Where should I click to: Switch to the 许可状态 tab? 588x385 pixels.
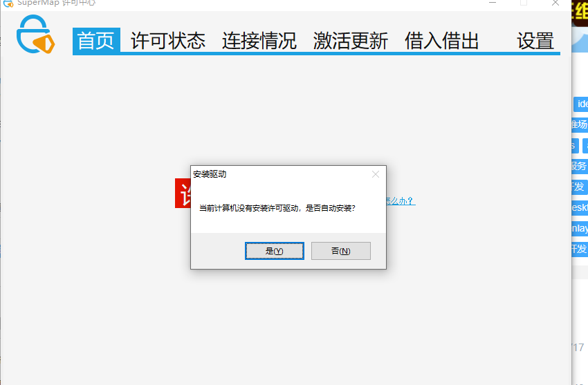pyautogui.click(x=168, y=41)
